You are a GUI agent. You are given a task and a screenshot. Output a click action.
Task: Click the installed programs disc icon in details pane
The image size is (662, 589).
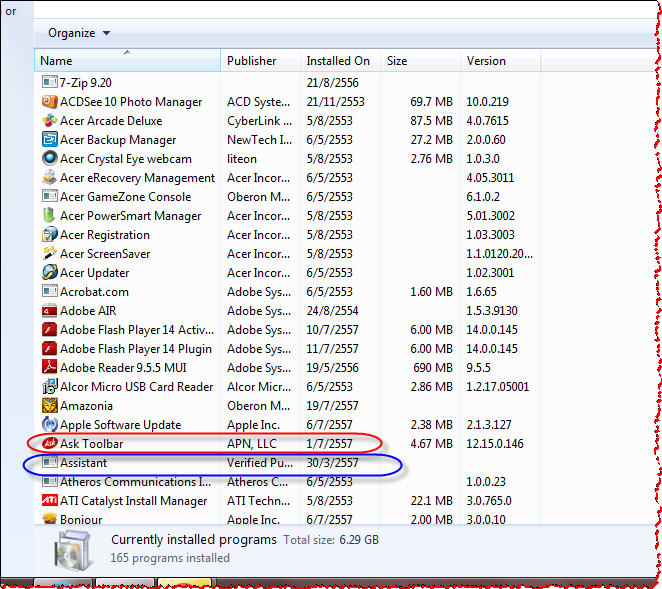tap(73, 551)
